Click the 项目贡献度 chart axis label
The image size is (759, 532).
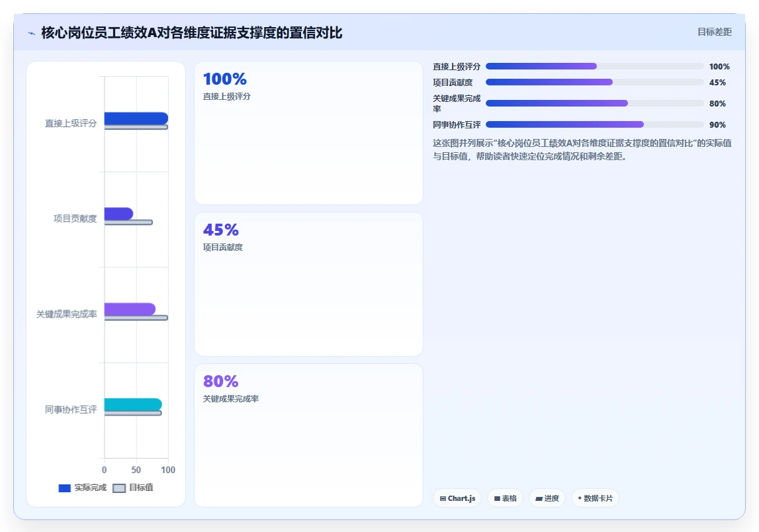pyautogui.click(x=75, y=219)
